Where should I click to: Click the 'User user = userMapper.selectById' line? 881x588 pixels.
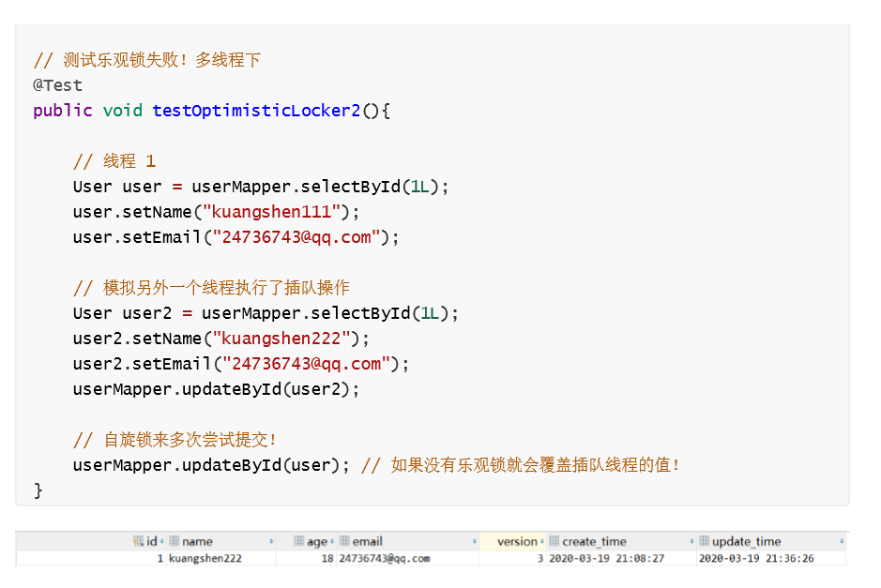coord(261,187)
